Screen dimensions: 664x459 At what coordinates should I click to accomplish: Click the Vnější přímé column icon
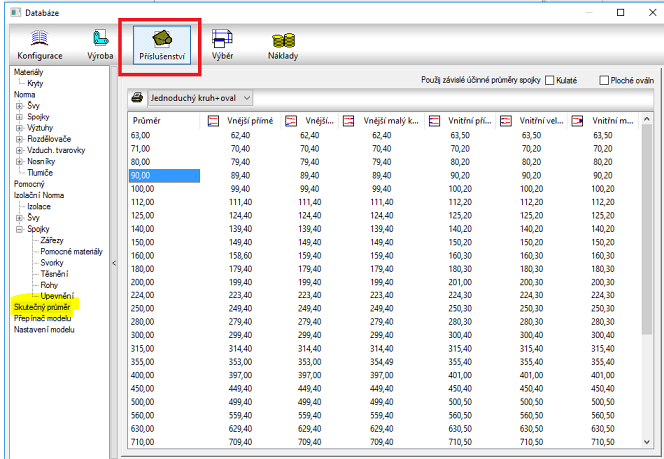(x=213, y=121)
